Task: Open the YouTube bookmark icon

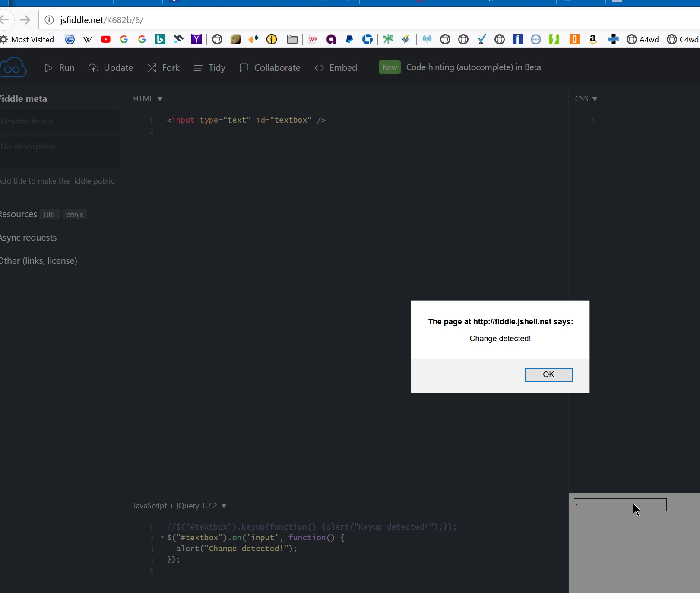Action: [106, 40]
